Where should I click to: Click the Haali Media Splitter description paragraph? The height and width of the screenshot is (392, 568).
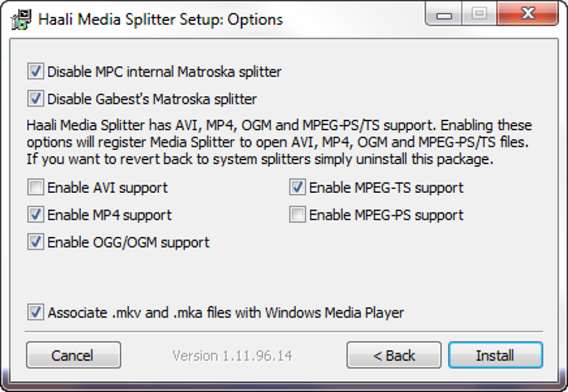point(278,142)
